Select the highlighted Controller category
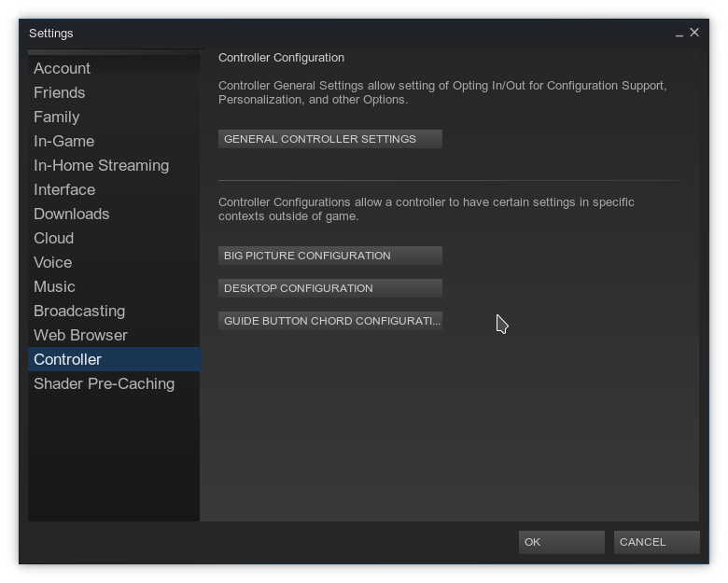The width and height of the screenshot is (728, 583). pos(67,360)
